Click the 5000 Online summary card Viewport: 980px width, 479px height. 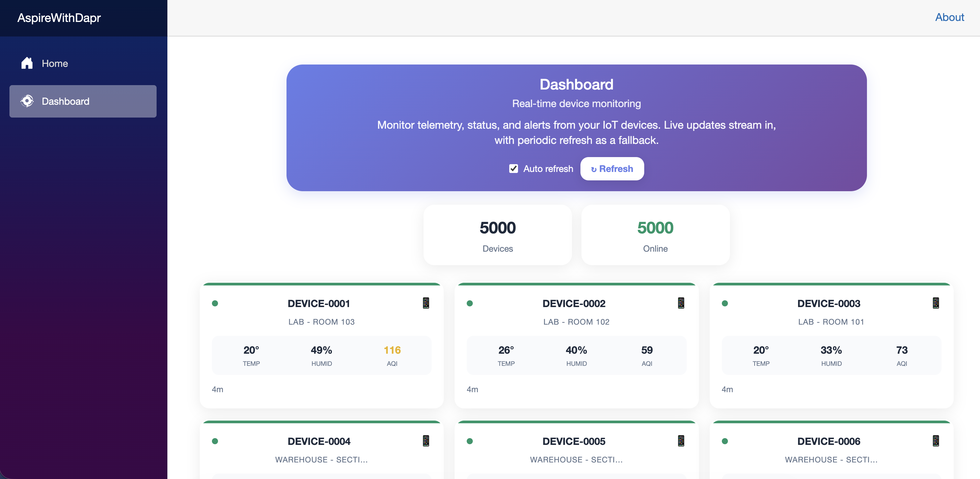pyautogui.click(x=655, y=235)
